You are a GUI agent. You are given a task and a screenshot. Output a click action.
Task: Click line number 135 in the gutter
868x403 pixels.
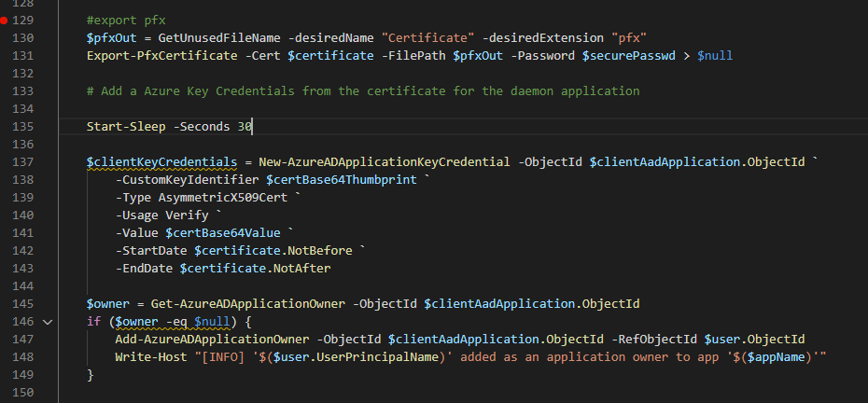pos(23,127)
